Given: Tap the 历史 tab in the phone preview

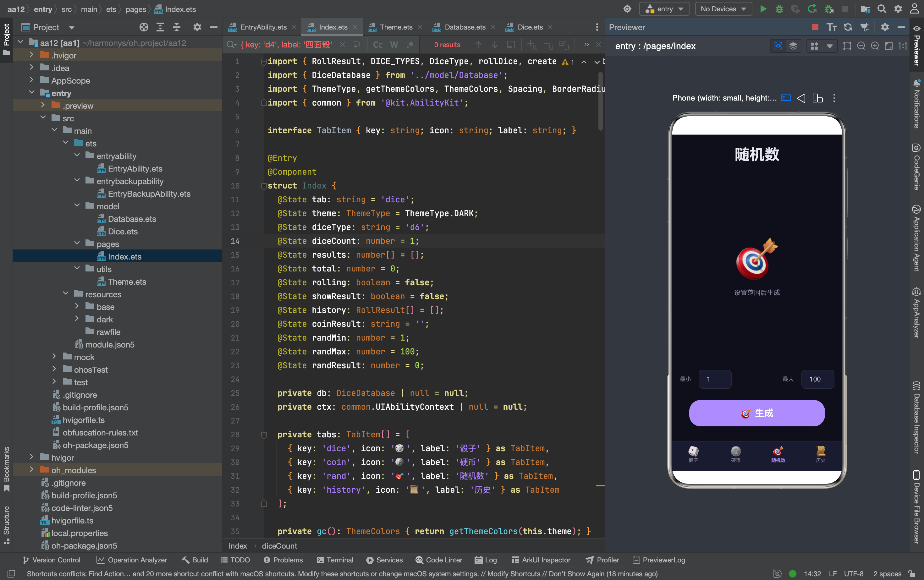Looking at the screenshot, I should pos(820,455).
